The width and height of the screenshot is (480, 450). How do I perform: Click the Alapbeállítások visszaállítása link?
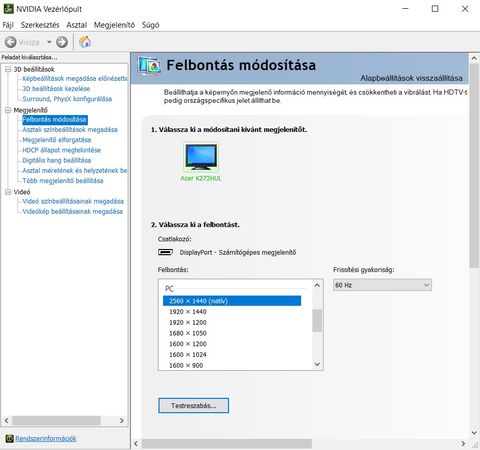411,78
